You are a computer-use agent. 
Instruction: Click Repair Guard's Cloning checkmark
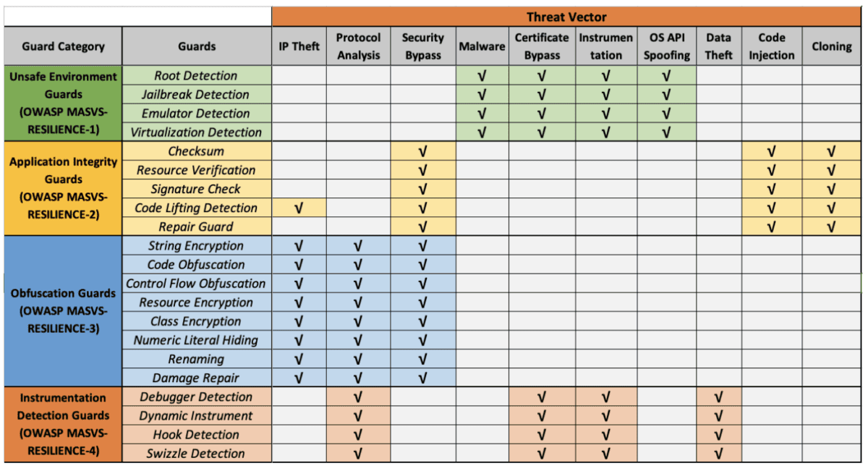831,227
